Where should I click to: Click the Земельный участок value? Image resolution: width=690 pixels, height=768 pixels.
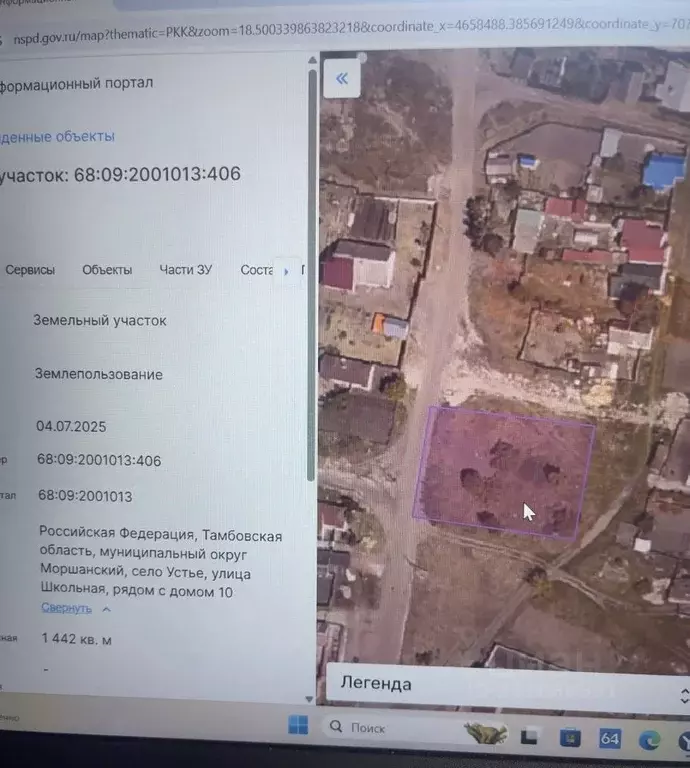[x=100, y=320]
